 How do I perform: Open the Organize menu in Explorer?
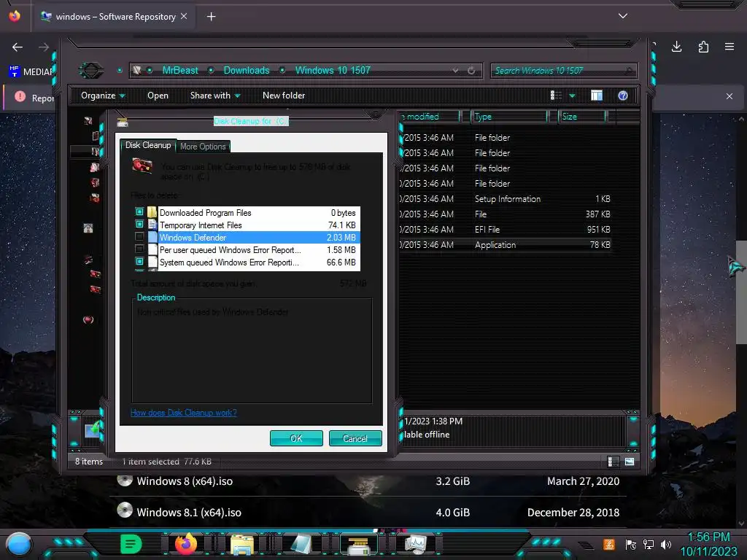(x=103, y=96)
